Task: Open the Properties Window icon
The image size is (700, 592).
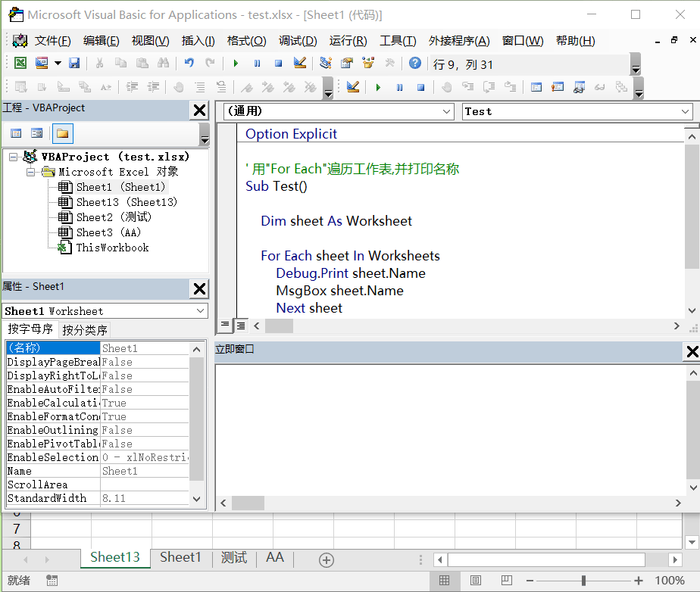Action: coord(347,63)
